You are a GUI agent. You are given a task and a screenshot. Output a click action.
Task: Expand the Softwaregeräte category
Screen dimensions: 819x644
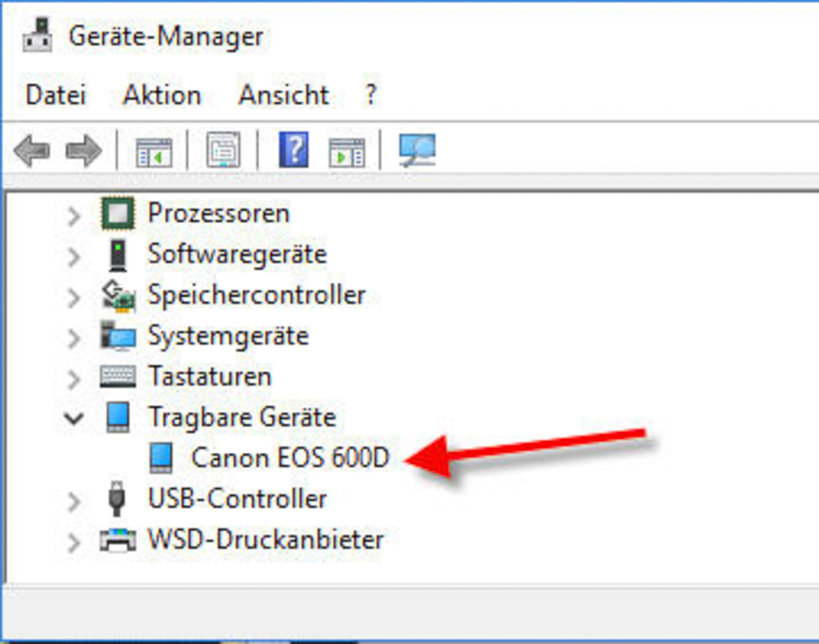tap(74, 256)
